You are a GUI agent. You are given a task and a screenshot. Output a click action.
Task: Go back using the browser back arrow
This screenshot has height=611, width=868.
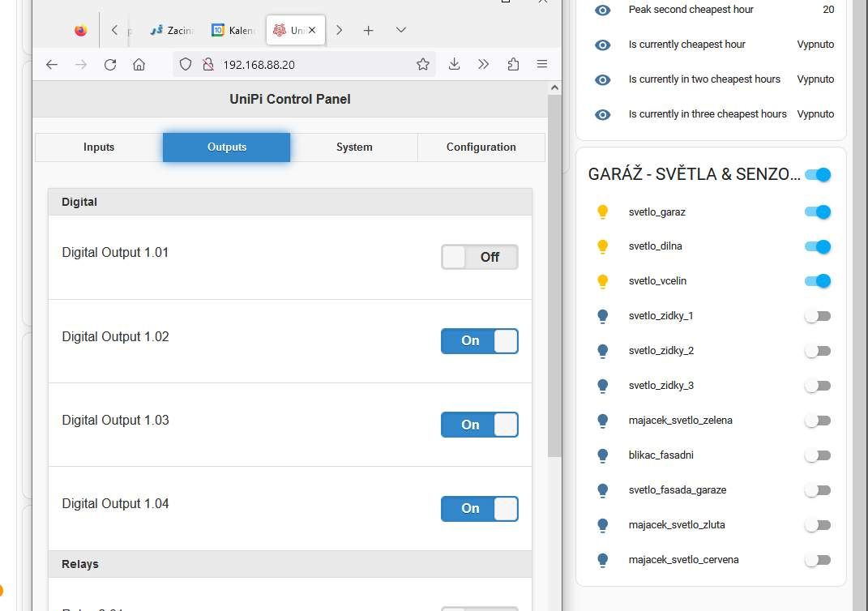pos(52,65)
